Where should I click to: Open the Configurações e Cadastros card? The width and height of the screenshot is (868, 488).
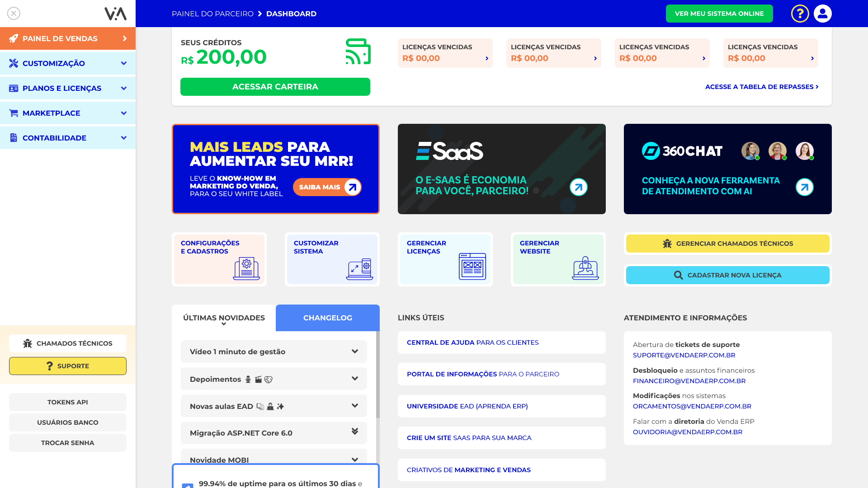[x=219, y=259]
